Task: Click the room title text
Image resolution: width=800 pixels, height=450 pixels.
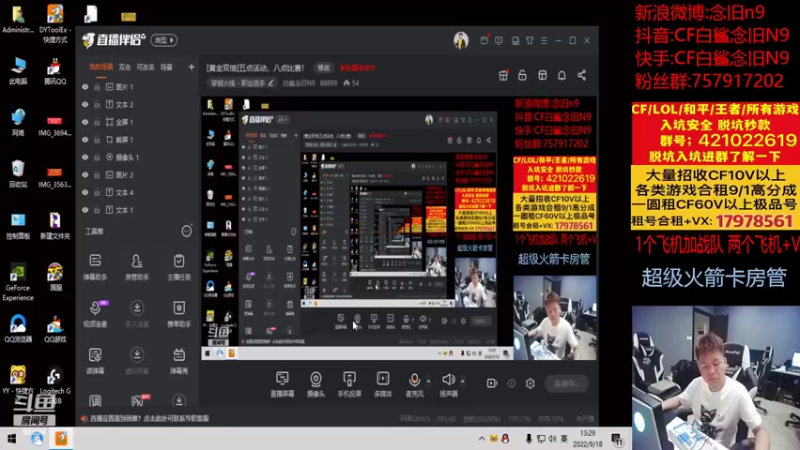Action: point(255,68)
